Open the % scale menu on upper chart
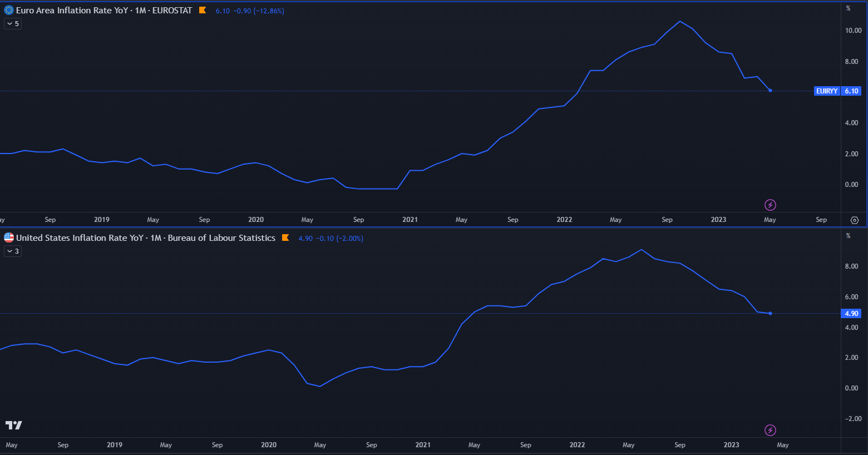This screenshot has height=455, width=868. 848,8
